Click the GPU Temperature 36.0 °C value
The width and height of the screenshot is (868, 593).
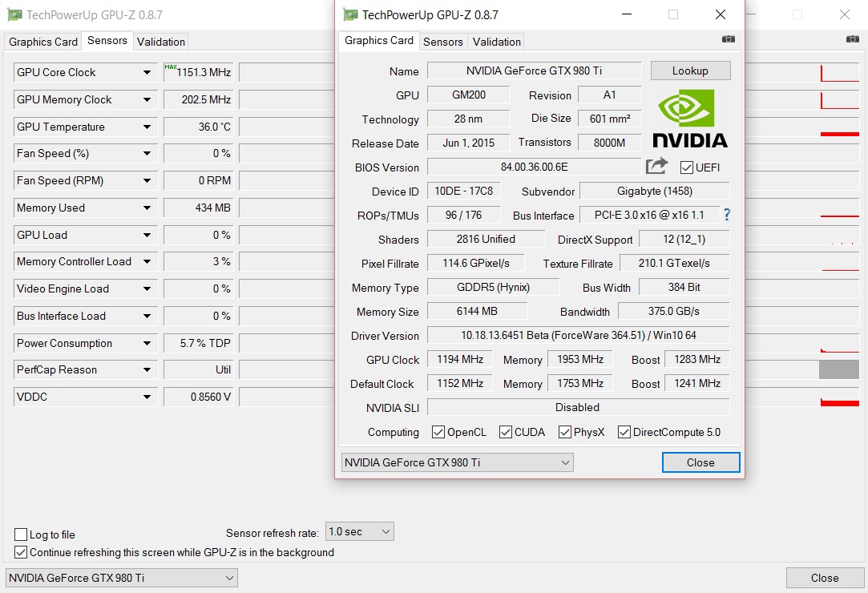pyautogui.click(x=198, y=127)
